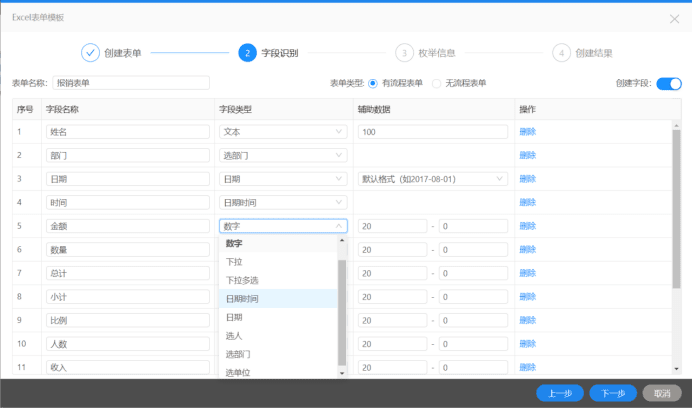Collapse the 数字 dropdown in 金额 row
The height and width of the screenshot is (408, 693).
pyautogui.click(x=283, y=226)
